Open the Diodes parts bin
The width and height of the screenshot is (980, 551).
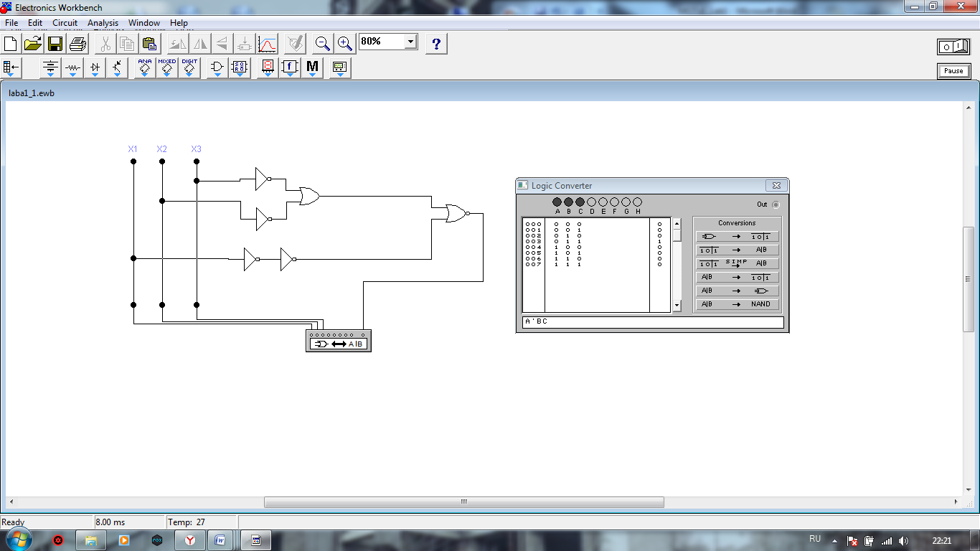[x=95, y=68]
